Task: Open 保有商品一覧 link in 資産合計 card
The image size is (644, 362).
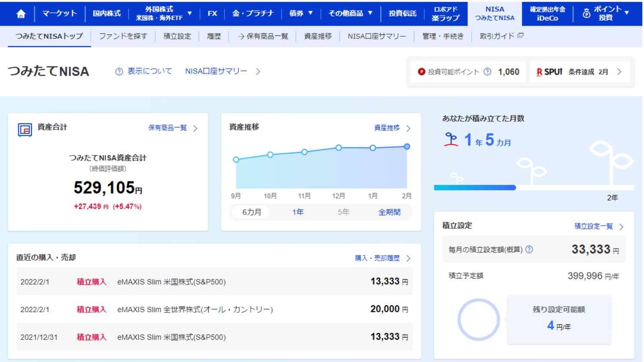Action: [167, 128]
